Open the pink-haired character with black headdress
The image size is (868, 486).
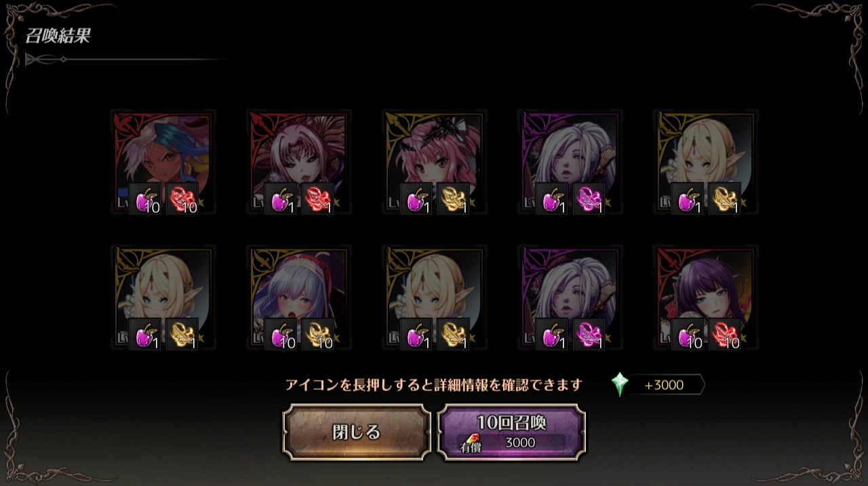(435, 163)
